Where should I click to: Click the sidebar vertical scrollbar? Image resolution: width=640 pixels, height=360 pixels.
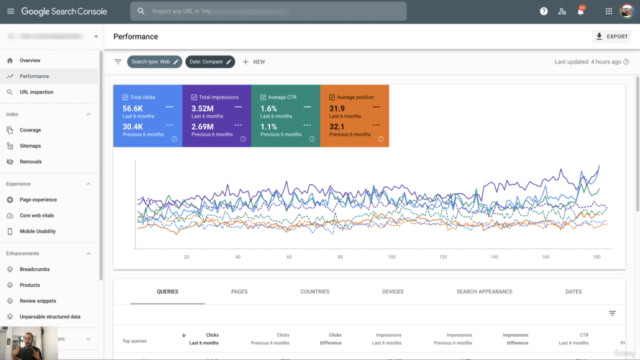pos(101,165)
